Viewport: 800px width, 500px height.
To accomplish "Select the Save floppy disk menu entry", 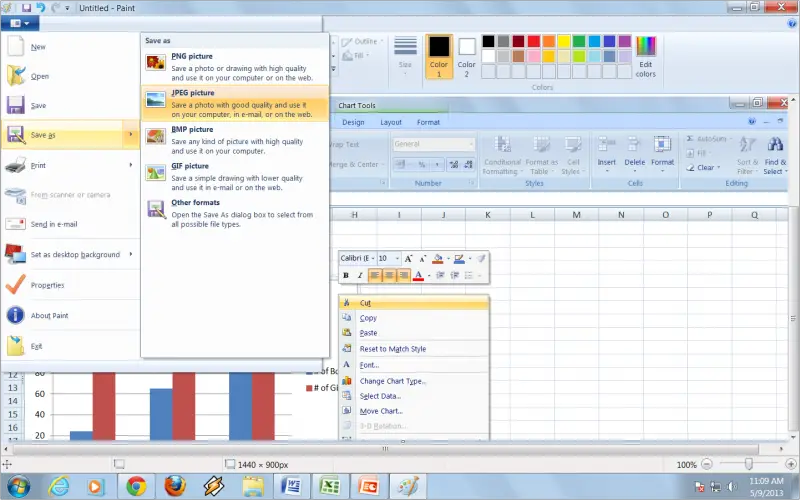I will tap(70, 106).
